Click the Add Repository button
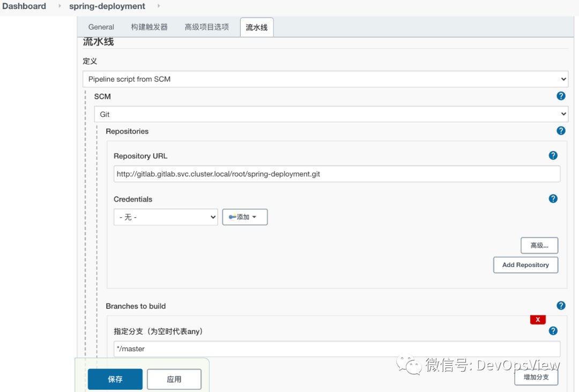This screenshot has height=392, width=579. (525, 265)
